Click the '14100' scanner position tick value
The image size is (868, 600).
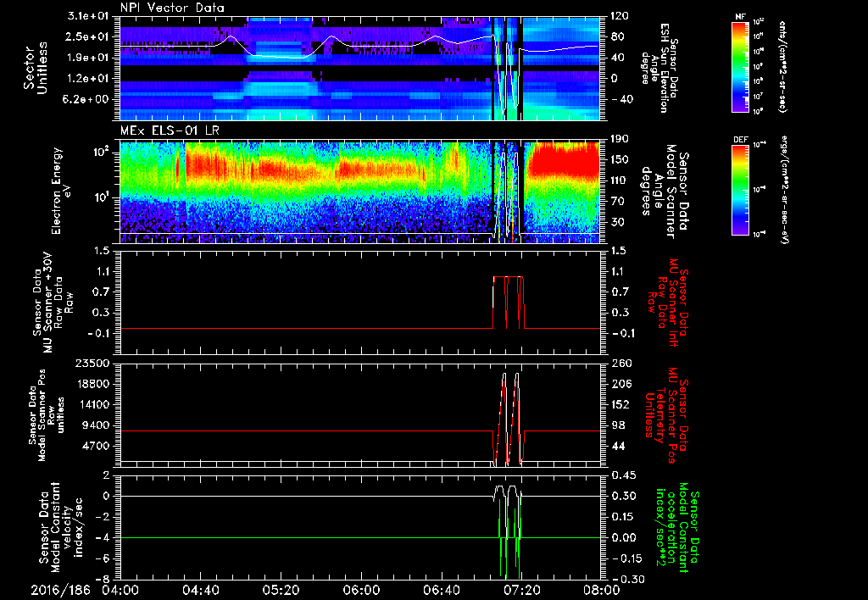pyautogui.click(x=93, y=404)
